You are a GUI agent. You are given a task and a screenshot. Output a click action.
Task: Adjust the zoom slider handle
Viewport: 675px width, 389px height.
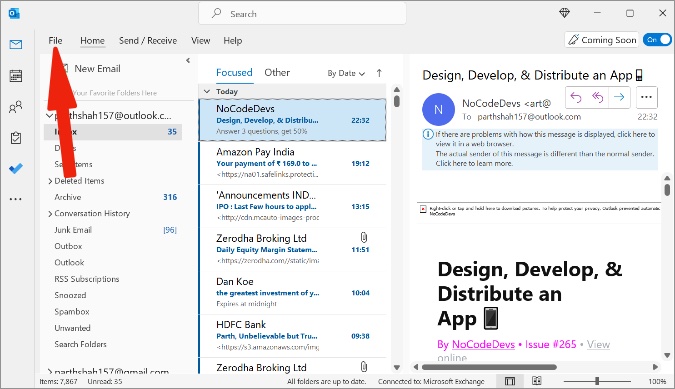point(597,381)
